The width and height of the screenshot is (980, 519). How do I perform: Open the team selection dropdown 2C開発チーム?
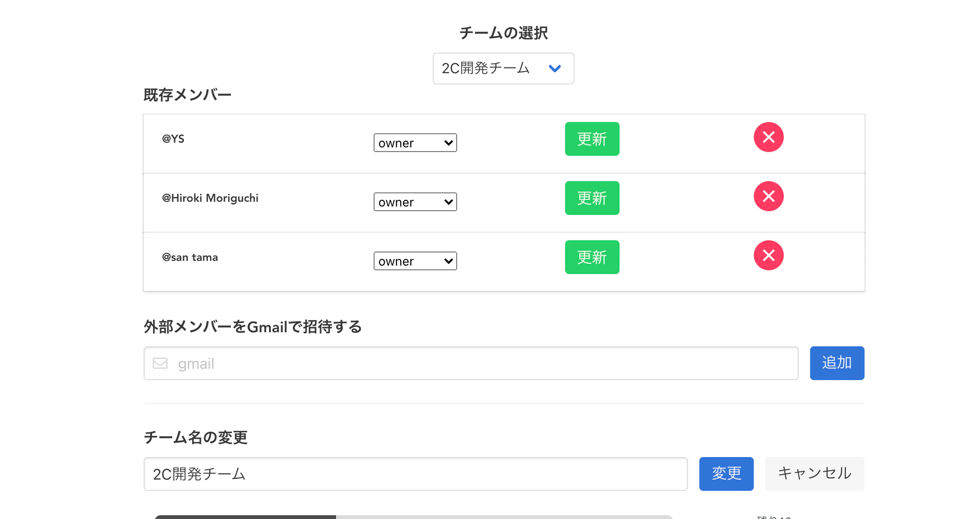(x=503, y=69)
